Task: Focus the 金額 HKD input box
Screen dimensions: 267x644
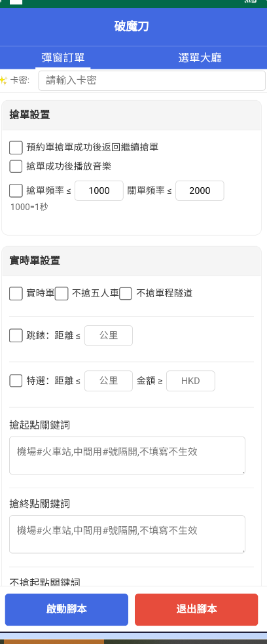Action: coord(190,381)
